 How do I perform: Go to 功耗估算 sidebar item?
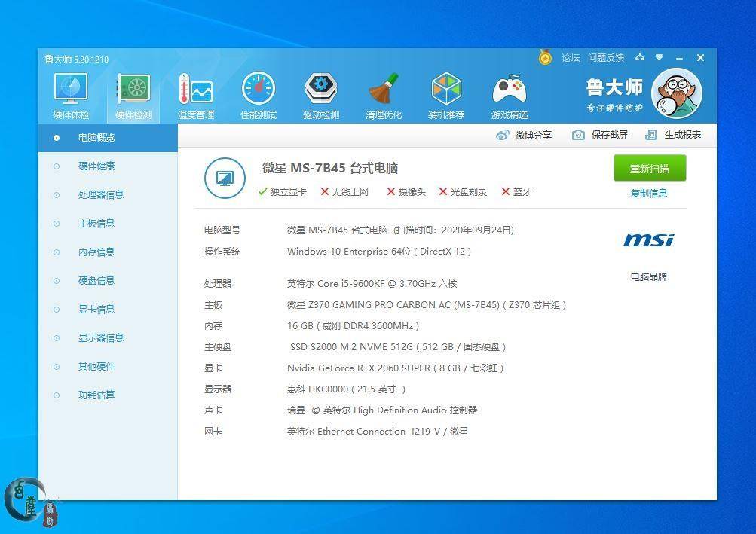[x=96, y=395]
